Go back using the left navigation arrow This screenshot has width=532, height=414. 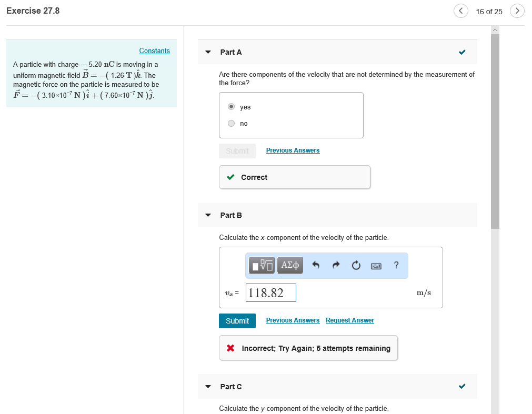(461, 11)
